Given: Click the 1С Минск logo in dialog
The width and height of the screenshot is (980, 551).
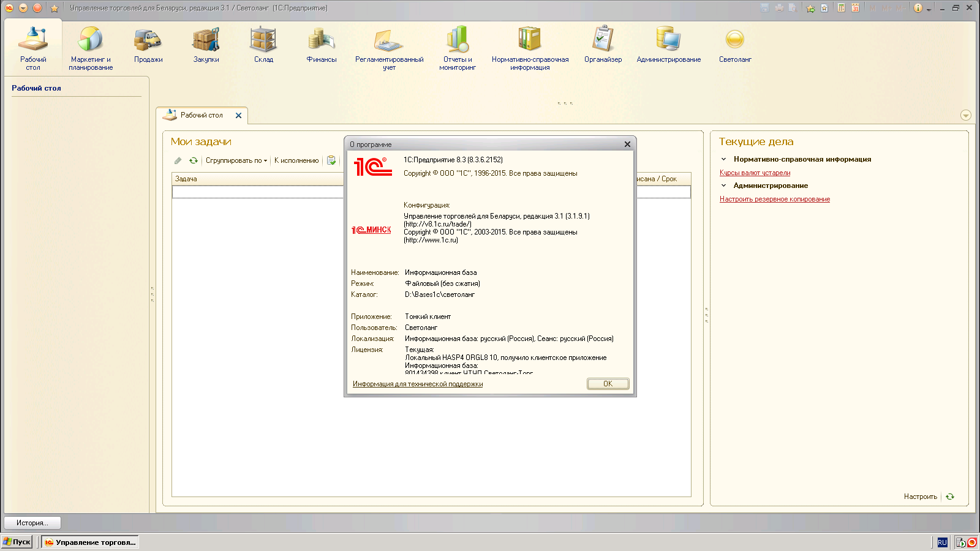Looking at the screenshot, I should 371,230.
